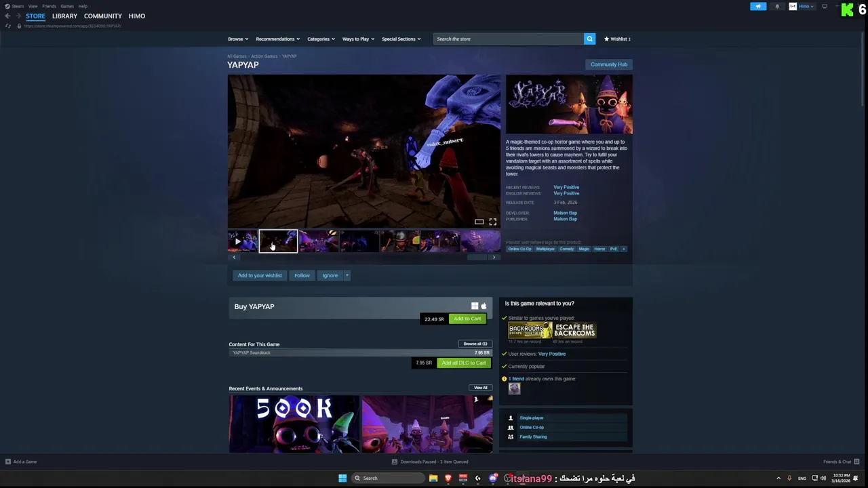The image size is (868, 488).
Task: Enter fullscreen on the video player
Action: pos(493,222)
